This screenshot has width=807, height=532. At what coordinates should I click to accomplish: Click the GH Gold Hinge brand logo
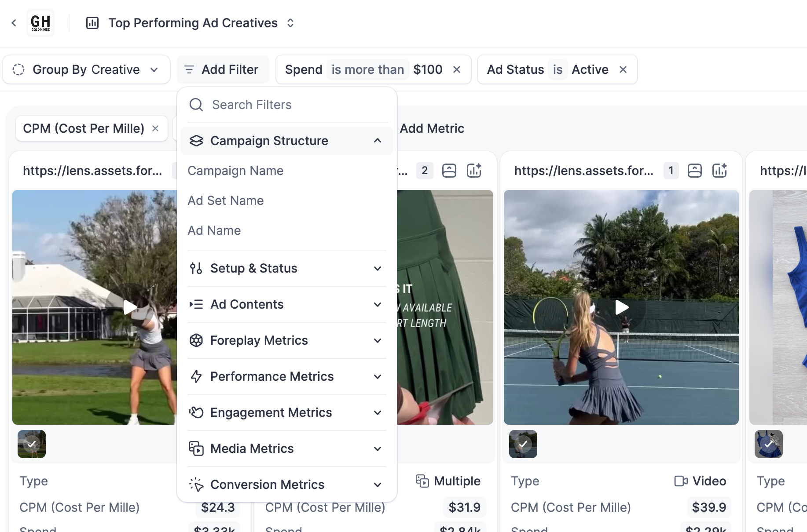[40, 23]
